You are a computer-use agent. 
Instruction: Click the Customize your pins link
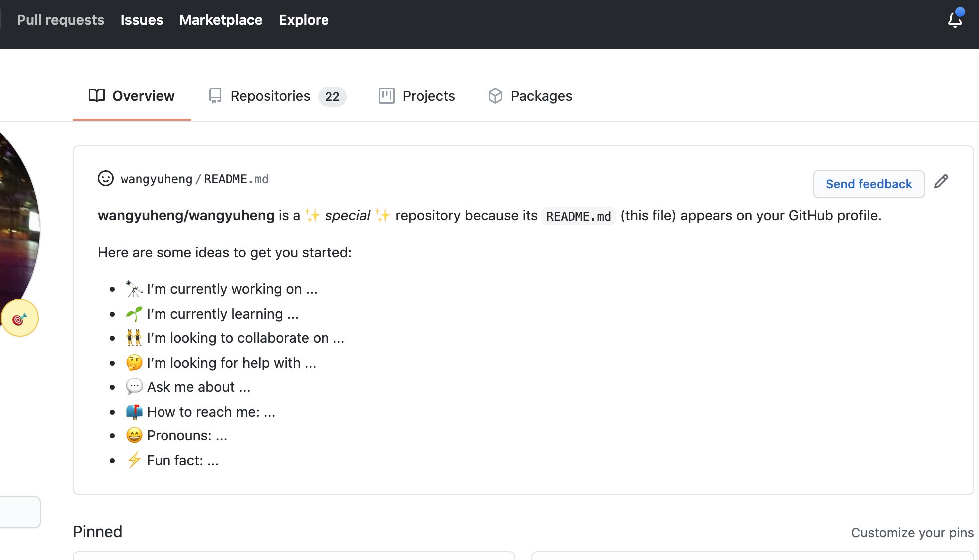point(912,533)
